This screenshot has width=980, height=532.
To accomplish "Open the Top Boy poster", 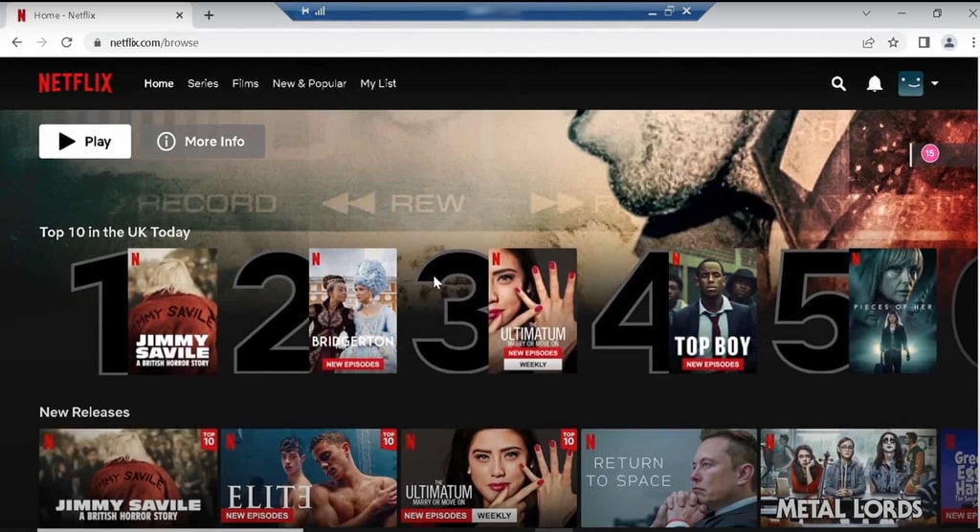I will [x=712, y=311].
